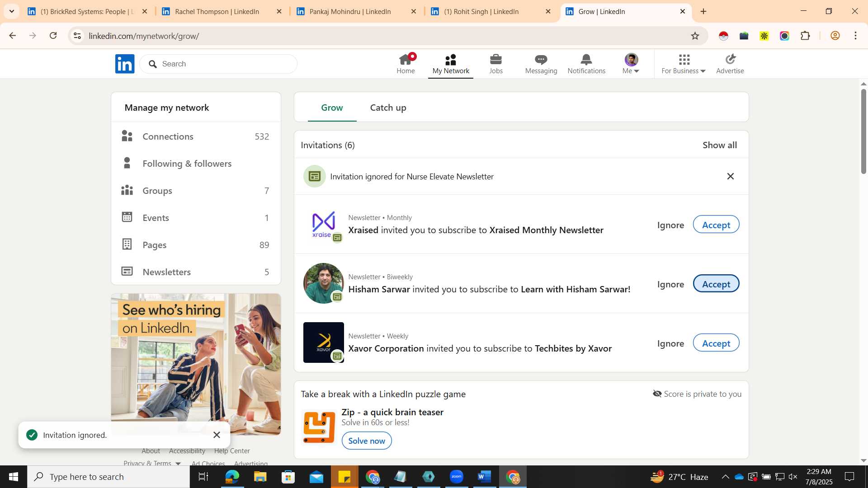Click the browser address bar URL
Screen dimensions: 868x488
pyautogui.click(x=144, y=36)
